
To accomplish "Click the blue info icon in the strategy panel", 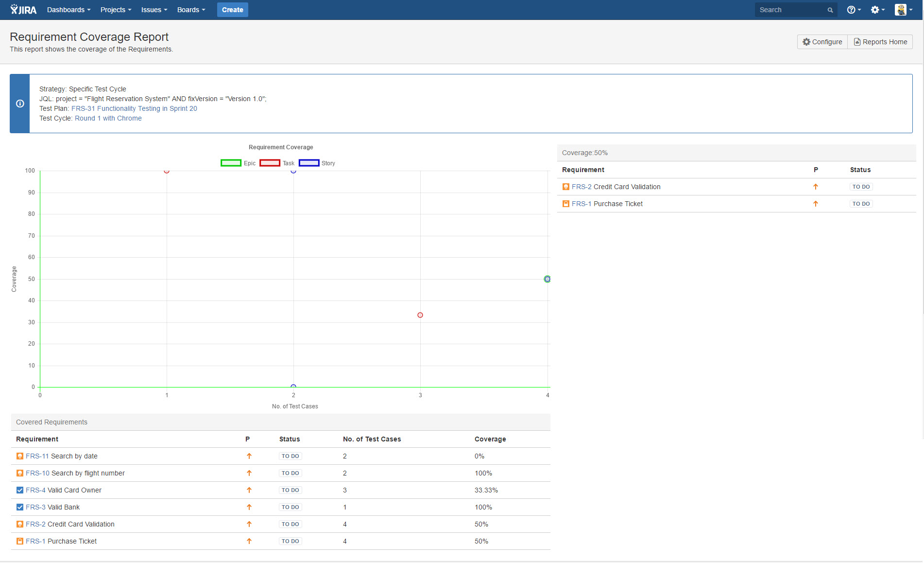I will tap(20, 104).
